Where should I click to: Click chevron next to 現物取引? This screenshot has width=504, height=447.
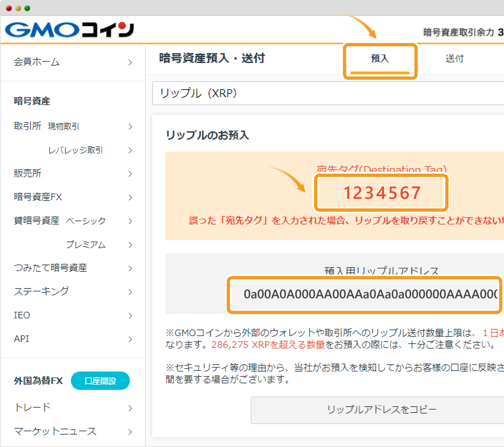130,127
